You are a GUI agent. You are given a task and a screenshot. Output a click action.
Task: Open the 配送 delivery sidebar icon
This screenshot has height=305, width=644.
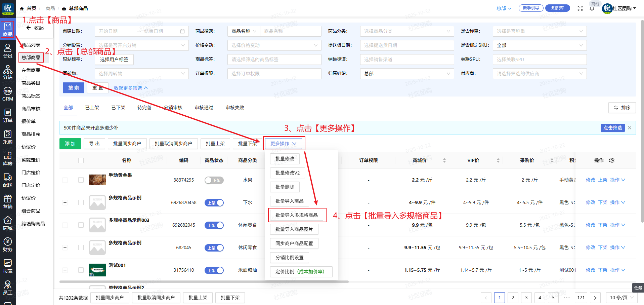pyautogui.click(x=7, y=180)
